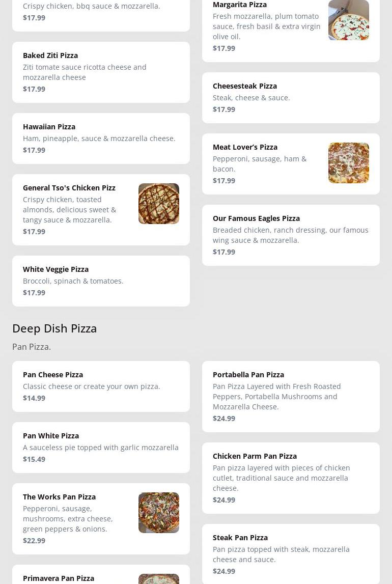Click the Deep Dish Pizza section heading
The height and width of the screenshot is (584, 392).
(54, 328)
